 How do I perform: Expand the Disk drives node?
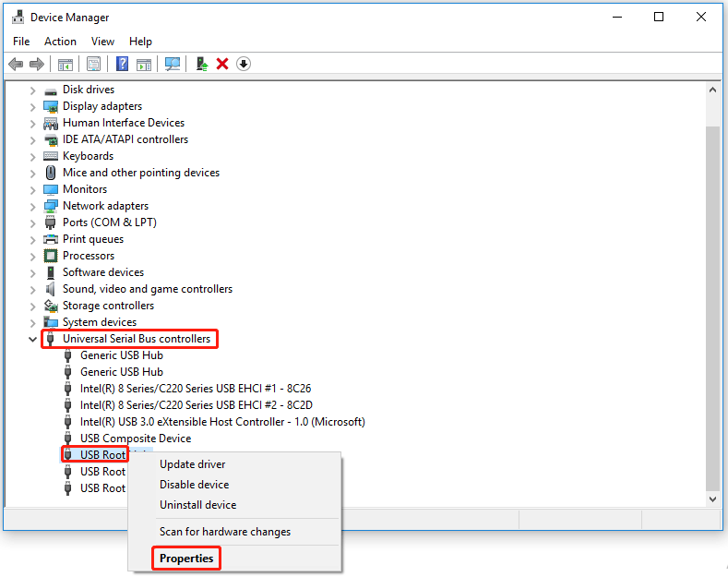point(32,90)
